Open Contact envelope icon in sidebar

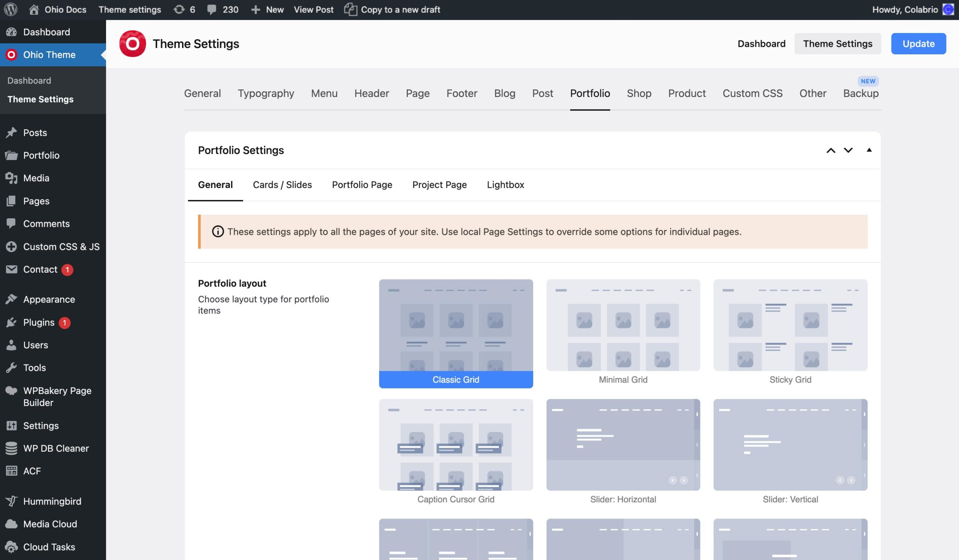tap(11, 269)
